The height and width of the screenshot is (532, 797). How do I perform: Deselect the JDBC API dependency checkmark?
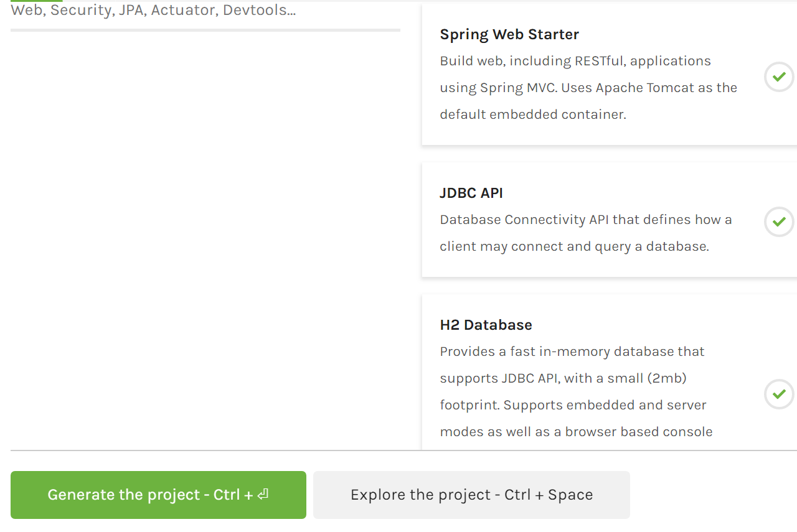[x=779, y=222]
